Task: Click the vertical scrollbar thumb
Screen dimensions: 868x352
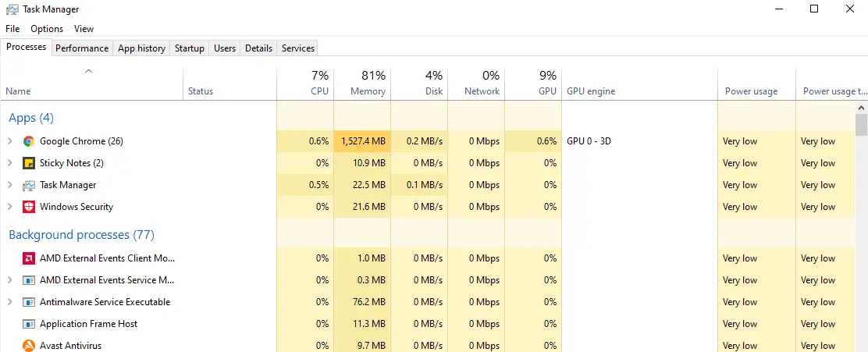Action: point(861,125)
